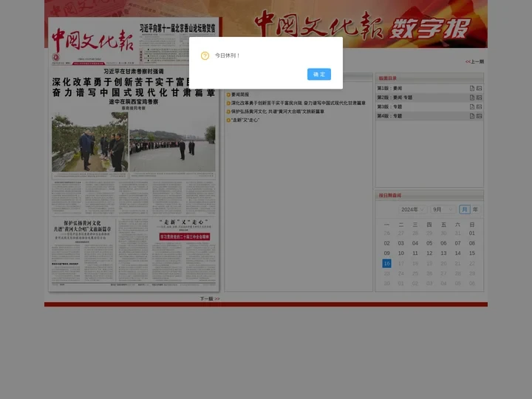
Task: Open PDF icon for 第1版:要闻
Action: [472, 88]
